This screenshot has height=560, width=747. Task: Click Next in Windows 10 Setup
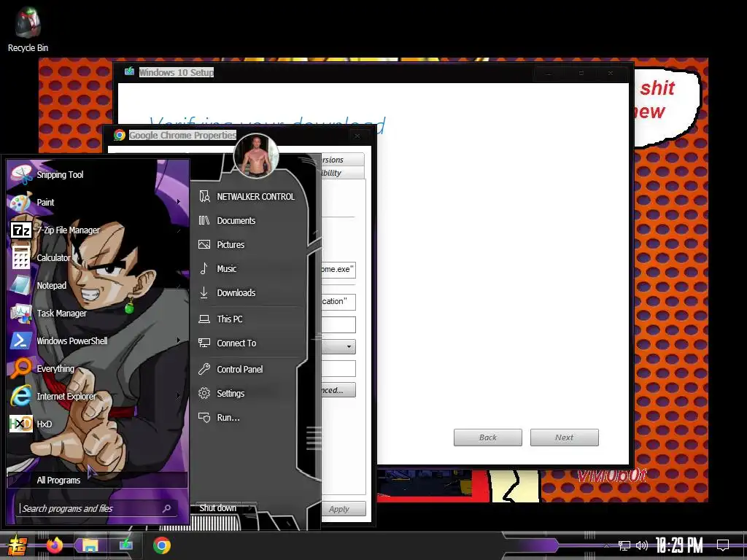pos(565,437)
